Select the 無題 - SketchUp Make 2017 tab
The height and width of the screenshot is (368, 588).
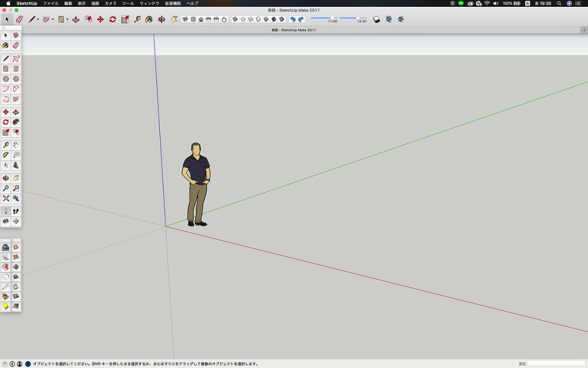click(x=294, y=30)
